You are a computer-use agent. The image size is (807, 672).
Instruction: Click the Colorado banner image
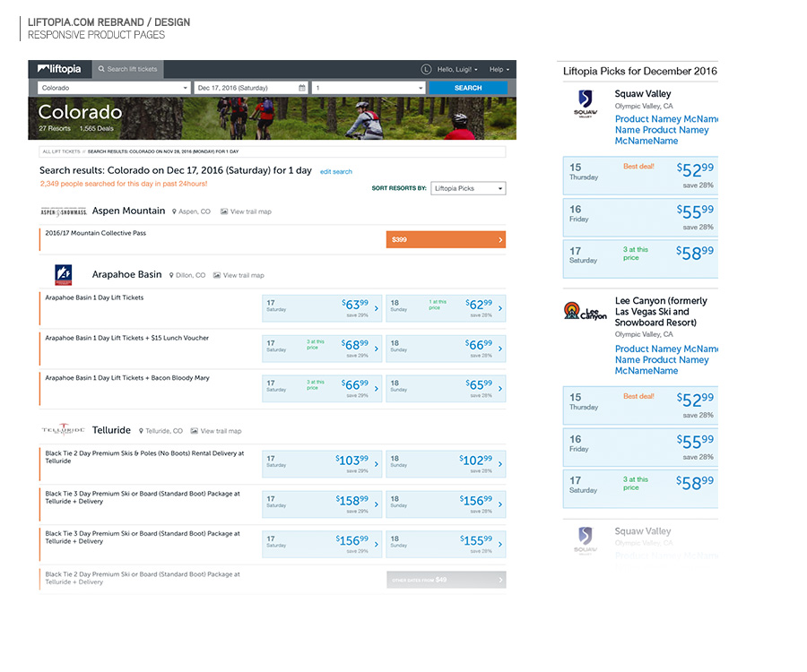(x=273, y=118)
